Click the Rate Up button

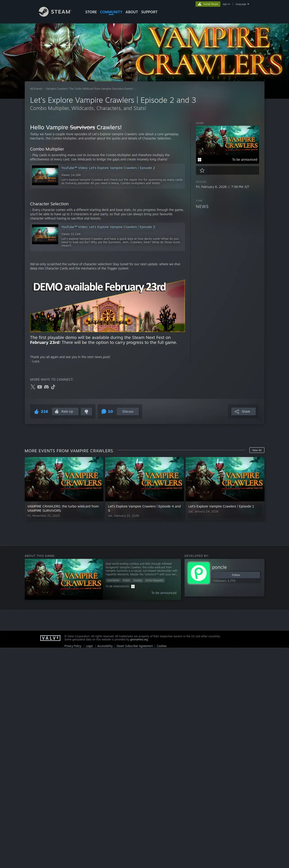(65, 411)
